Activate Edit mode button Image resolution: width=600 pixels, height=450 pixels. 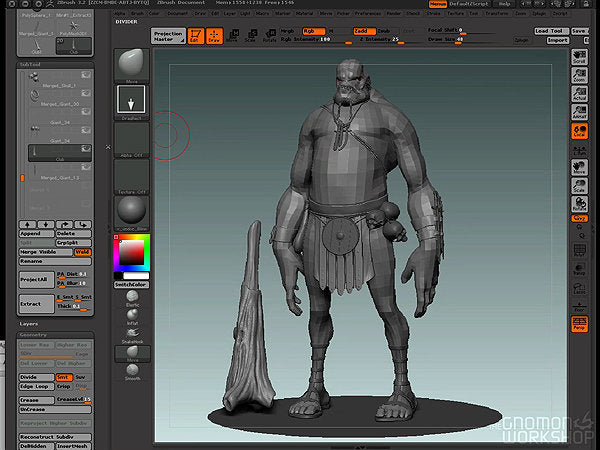click(x=196, y=36)
